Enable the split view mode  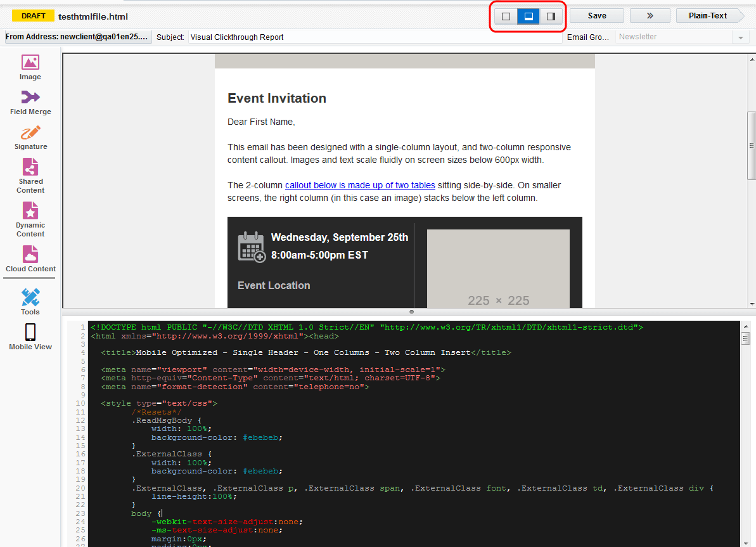[x=529, y=16]
